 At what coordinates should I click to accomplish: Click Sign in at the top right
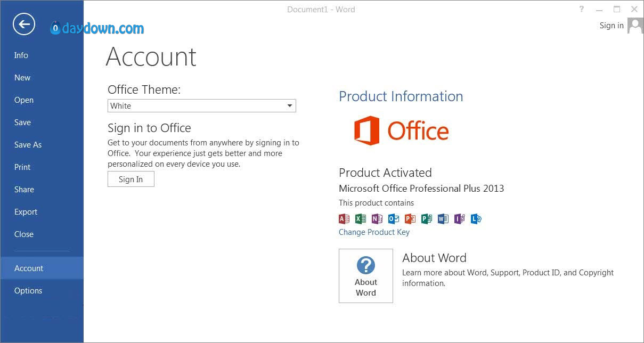[612, 26]
